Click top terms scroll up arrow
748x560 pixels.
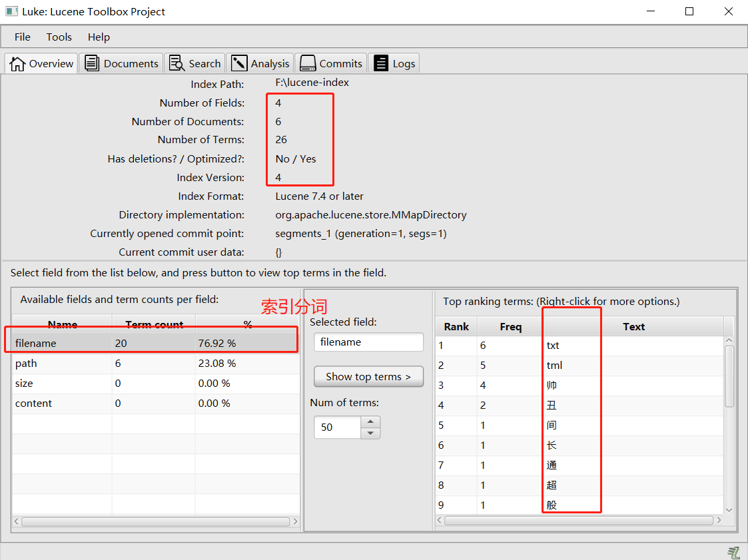point(729,340)
